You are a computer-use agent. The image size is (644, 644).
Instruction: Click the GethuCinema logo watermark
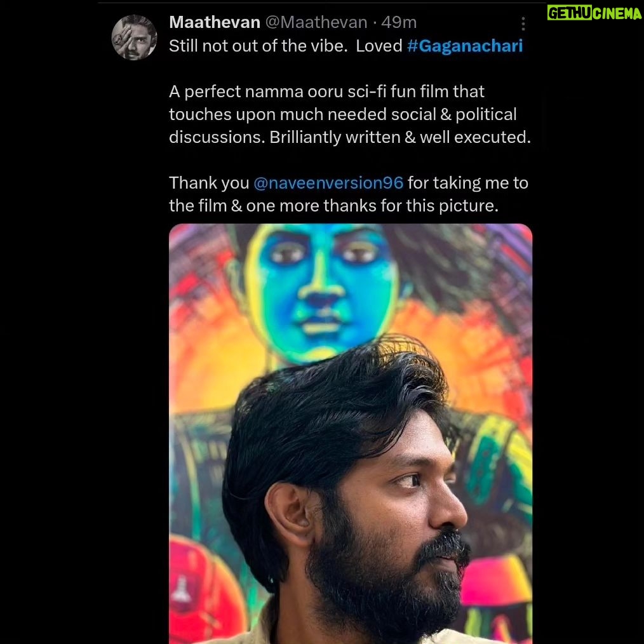[594, 13]
